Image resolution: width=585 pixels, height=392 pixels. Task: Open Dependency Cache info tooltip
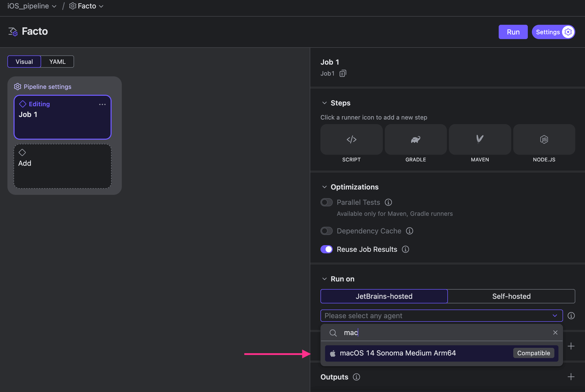pos(410,231)
